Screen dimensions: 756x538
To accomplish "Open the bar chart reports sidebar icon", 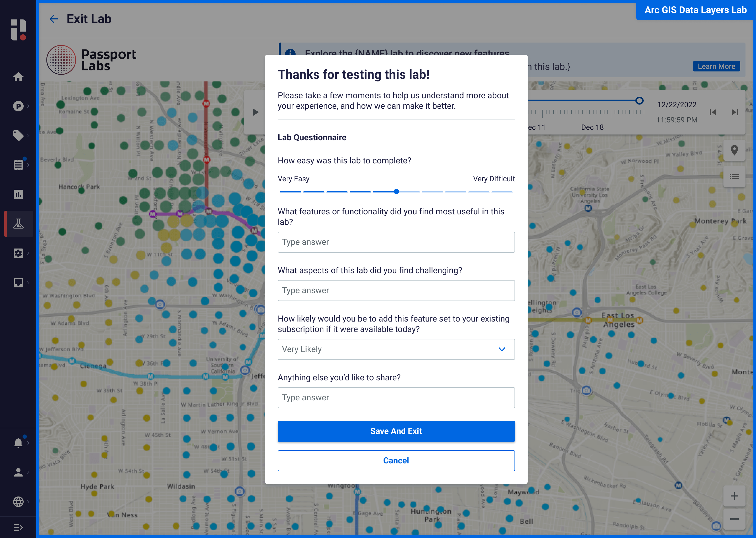I will click(x=18, y=194).
